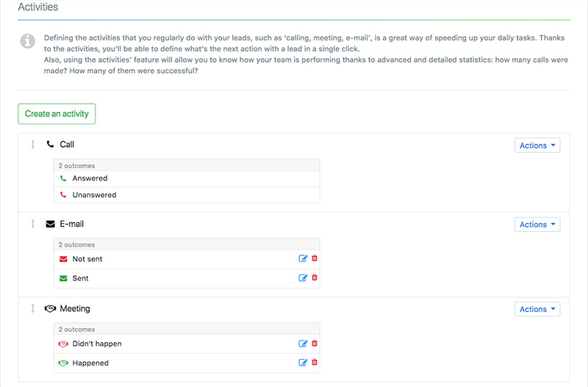Edit the 'Not sent' e-mail outcome
Image resolution: width=588 pixels, height=387 pixels.
click(303, 258)
